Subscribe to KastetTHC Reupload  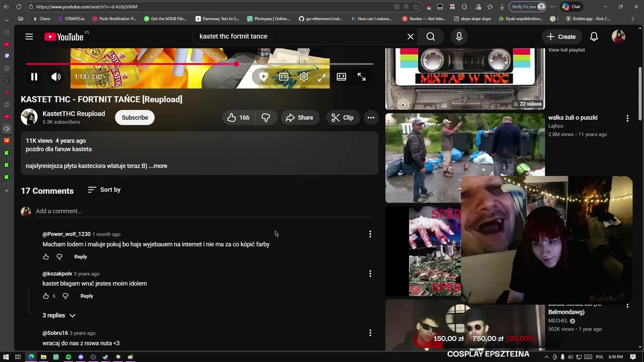pos(135,118)
